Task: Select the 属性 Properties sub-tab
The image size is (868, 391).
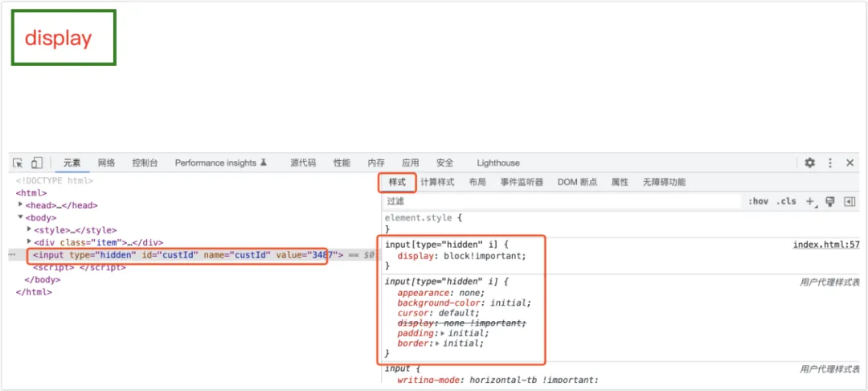Action: point(620,182)
